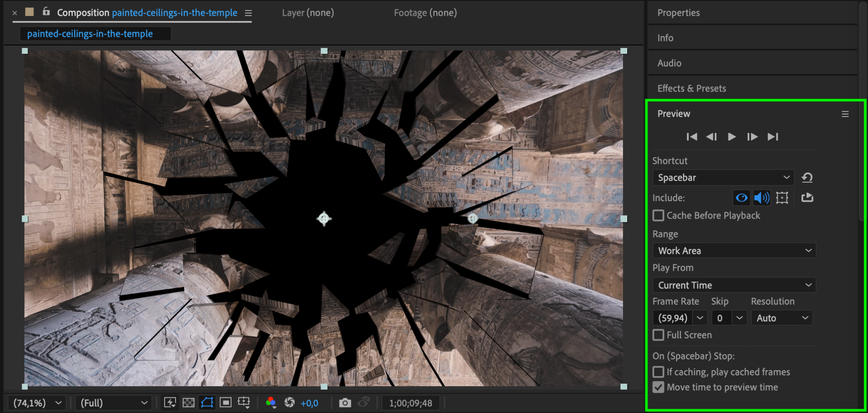The width and height of the screenshot is (868, 413).
Task: Enable Cache Before Playback checkbox
Action: (x=658, y=216)
